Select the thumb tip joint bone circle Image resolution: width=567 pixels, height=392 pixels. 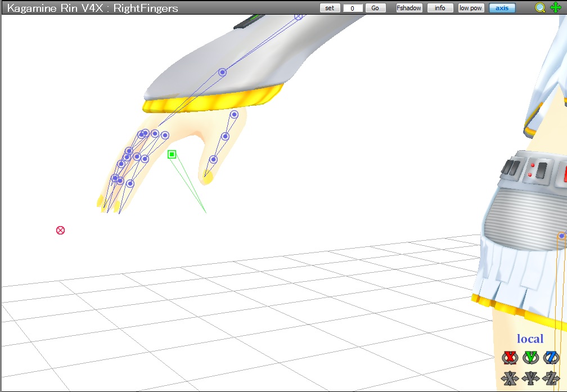pos(213,160)
